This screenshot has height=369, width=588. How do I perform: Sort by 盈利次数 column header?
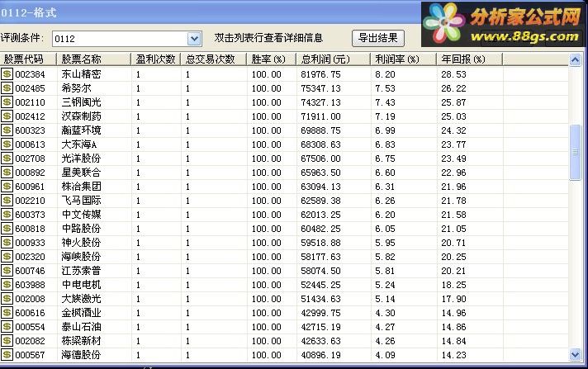tap(156, 59)
